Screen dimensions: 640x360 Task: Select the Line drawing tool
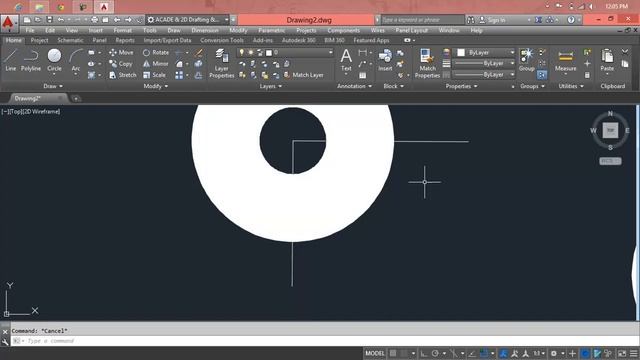pos(11,60)
